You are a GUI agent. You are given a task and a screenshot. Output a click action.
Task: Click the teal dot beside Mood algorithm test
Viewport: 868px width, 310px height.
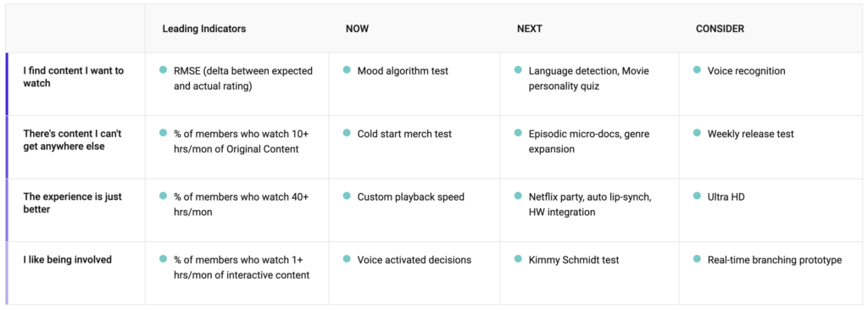click(347, 69)
